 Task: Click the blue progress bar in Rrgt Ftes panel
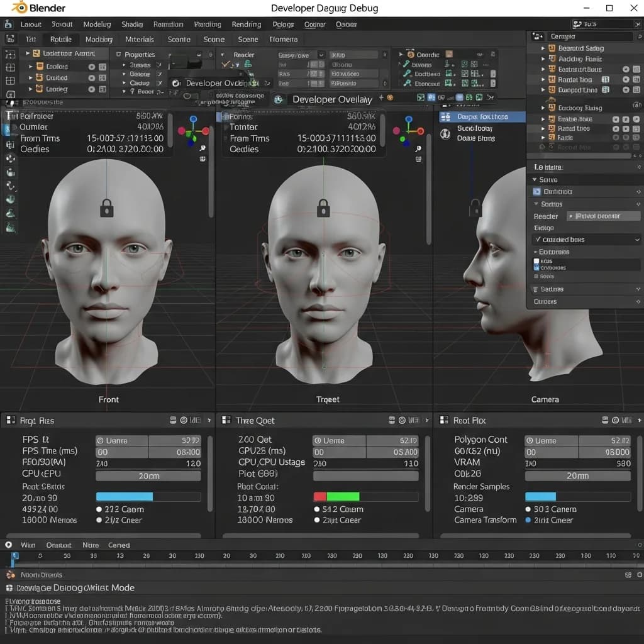point(125,497)
